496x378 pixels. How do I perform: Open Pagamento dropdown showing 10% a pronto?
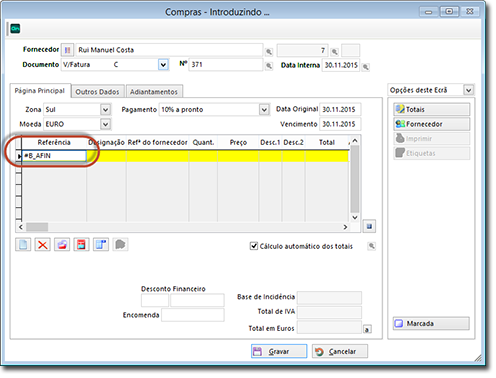click(x=264, y=110)
